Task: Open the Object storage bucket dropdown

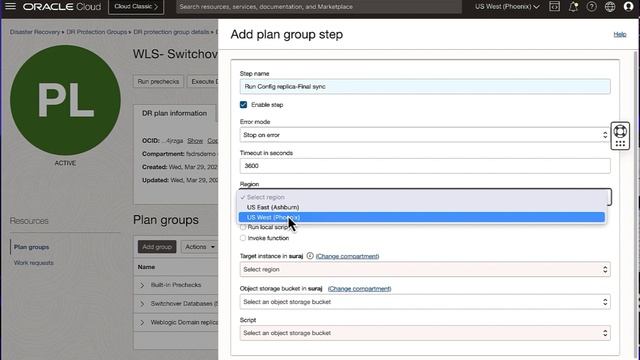Action: [x=425, y=302]
